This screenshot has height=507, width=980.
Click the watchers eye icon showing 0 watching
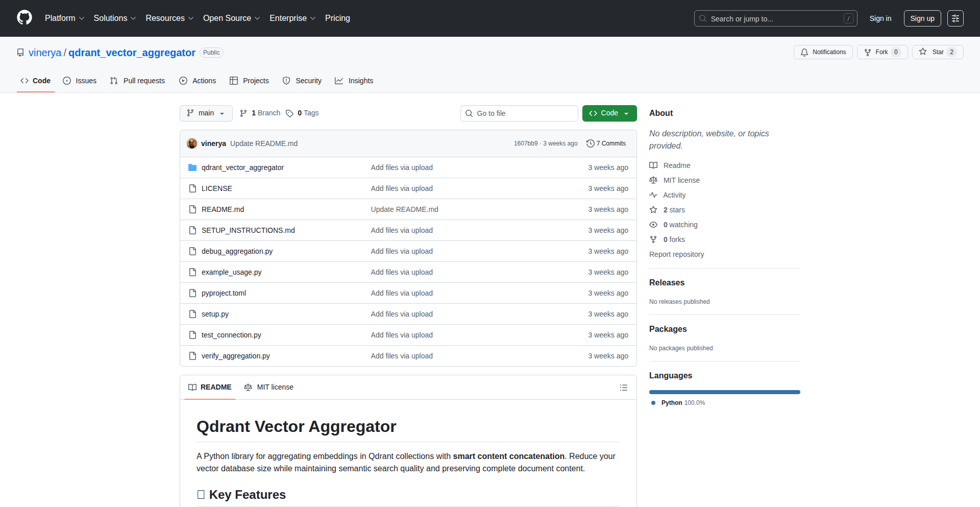(653, 225)
